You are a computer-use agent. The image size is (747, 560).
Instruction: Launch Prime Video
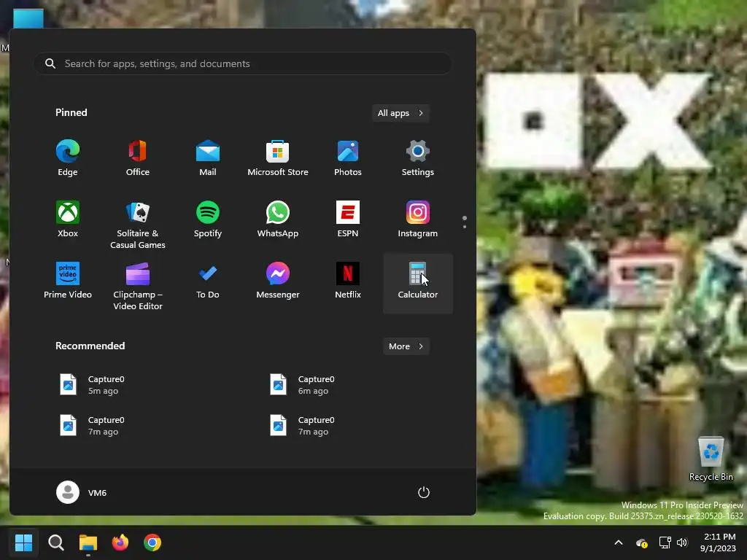pos(68,281)
